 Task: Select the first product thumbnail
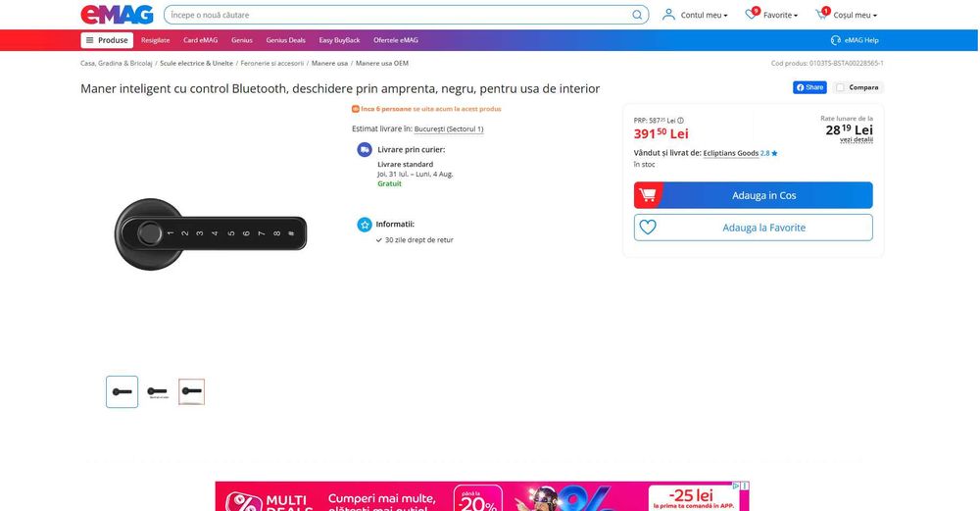[122, 391]
